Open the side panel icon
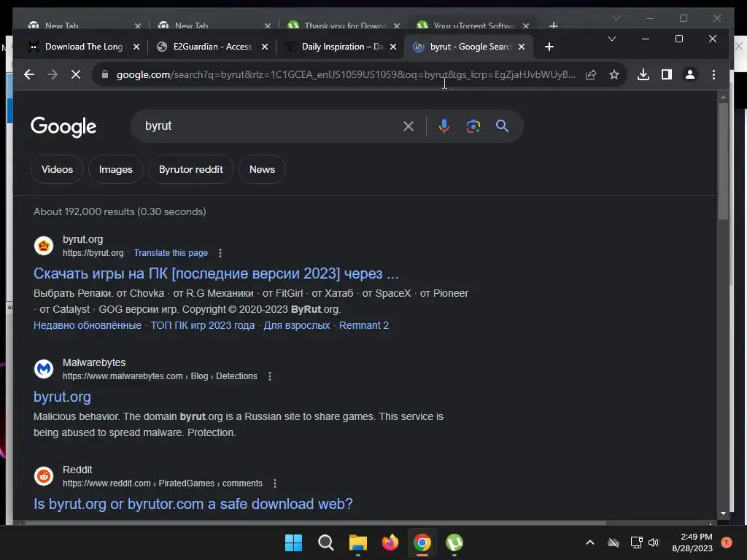 667,74
